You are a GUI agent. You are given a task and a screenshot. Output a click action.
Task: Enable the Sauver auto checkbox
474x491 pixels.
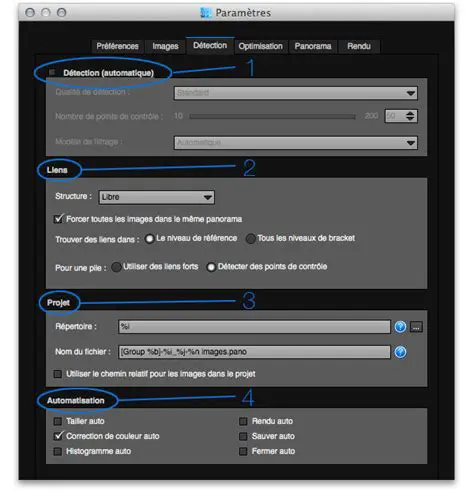click(x=243, y=436)
